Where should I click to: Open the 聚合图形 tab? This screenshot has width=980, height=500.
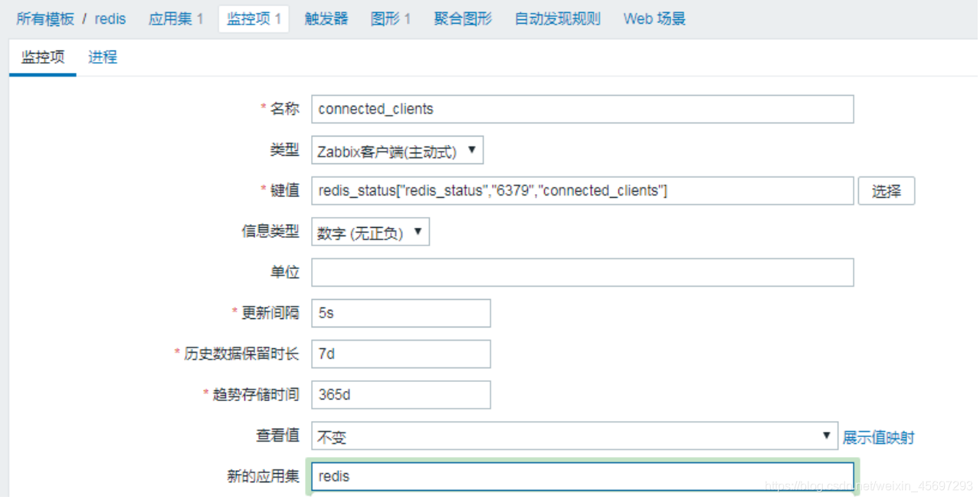point(463,18)
